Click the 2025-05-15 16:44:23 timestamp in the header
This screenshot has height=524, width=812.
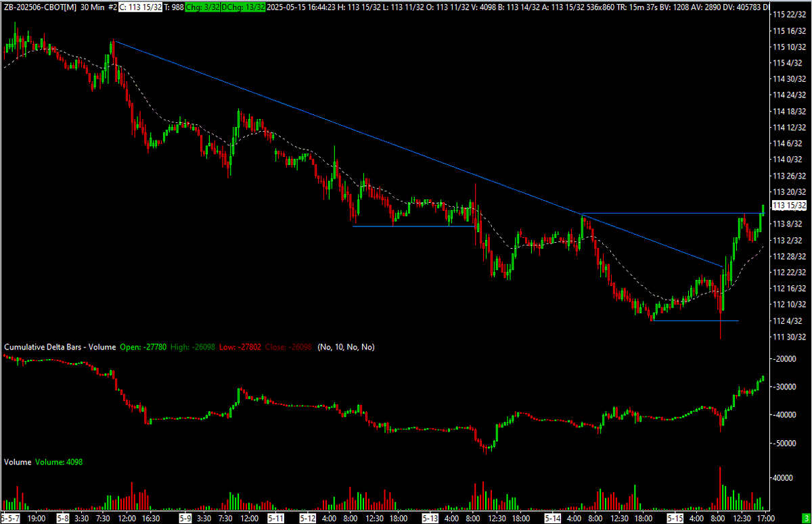coord(300,7)
